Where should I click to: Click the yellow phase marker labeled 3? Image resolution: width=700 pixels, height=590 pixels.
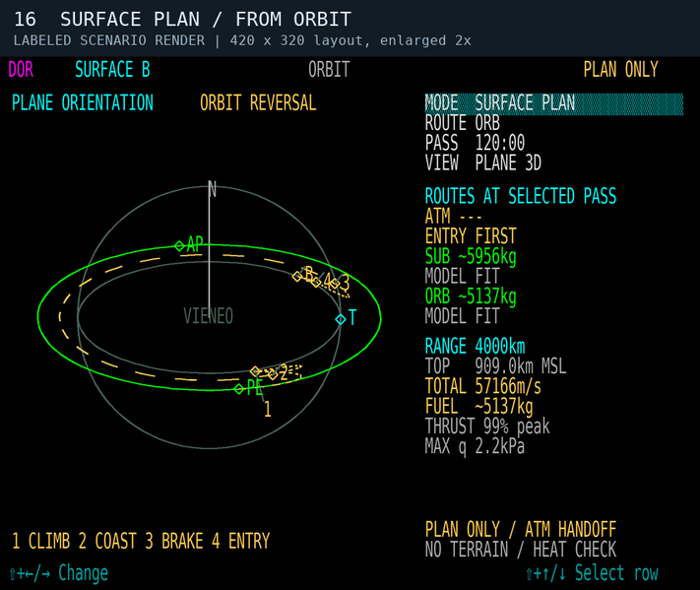tap(345, 283)
